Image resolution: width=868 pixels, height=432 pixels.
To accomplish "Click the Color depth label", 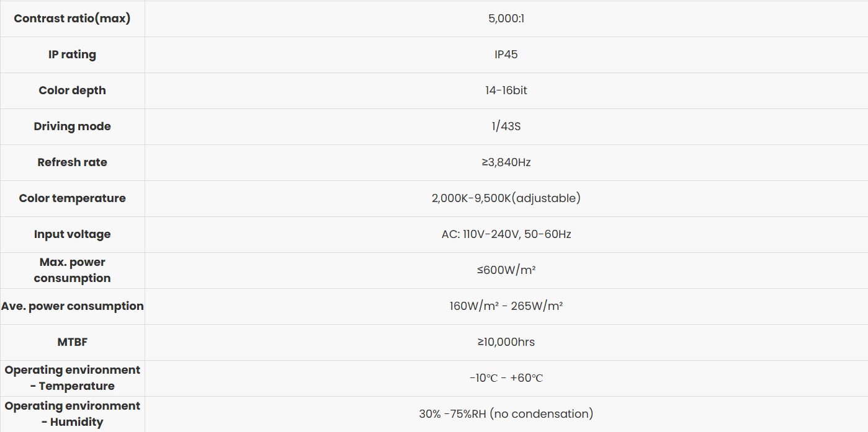I will (72, 90).
